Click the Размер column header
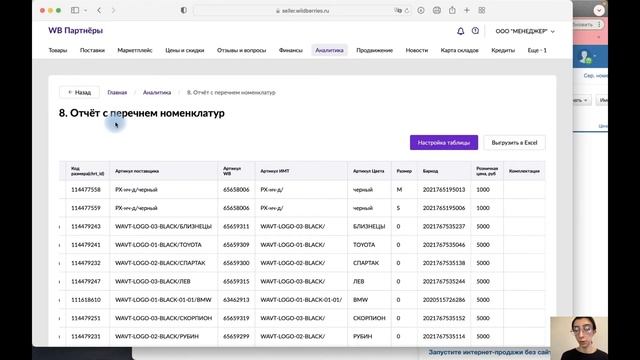Screen dimensions: 640x360 [404, 171]
